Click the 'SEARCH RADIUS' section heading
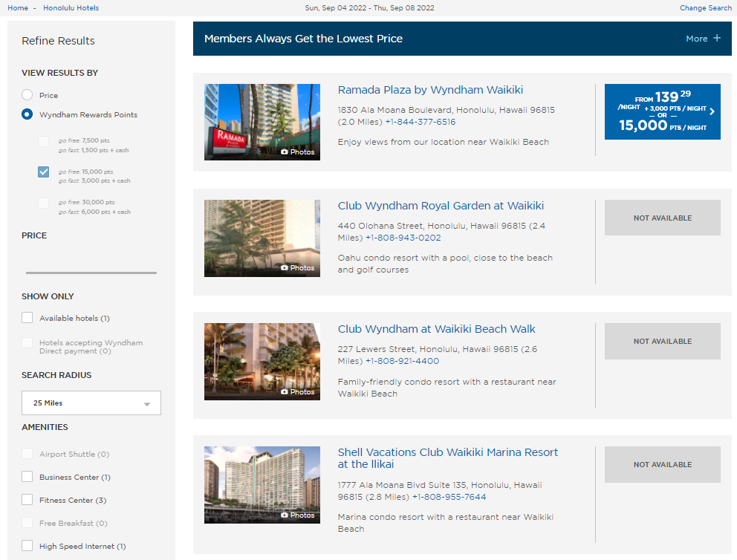This screenshot has height=560, width=737. (x=56, y=375)
